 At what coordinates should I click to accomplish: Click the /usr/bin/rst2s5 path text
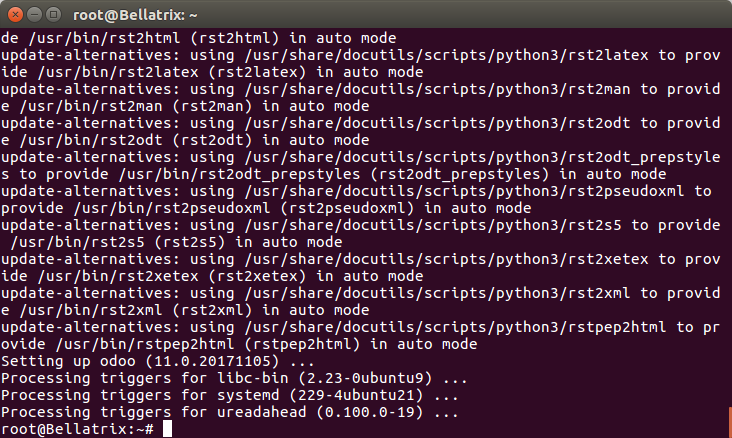77,242
